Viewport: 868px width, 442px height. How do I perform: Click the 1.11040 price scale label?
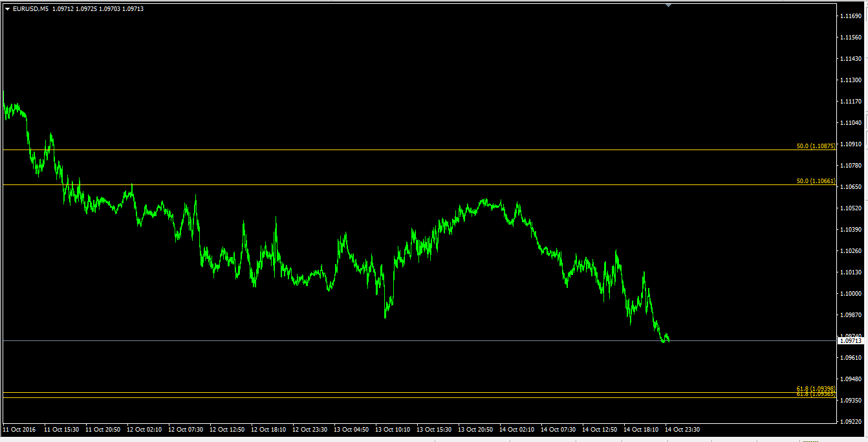850,122
